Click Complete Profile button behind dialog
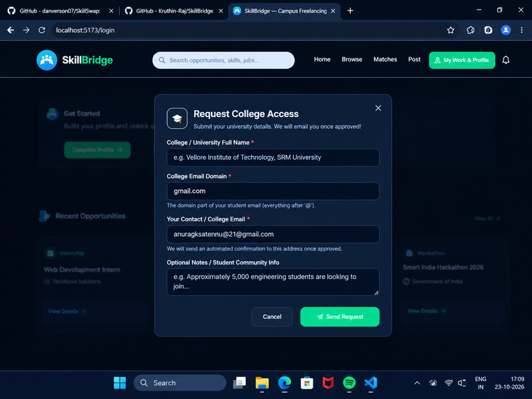 tap(97, 150)
